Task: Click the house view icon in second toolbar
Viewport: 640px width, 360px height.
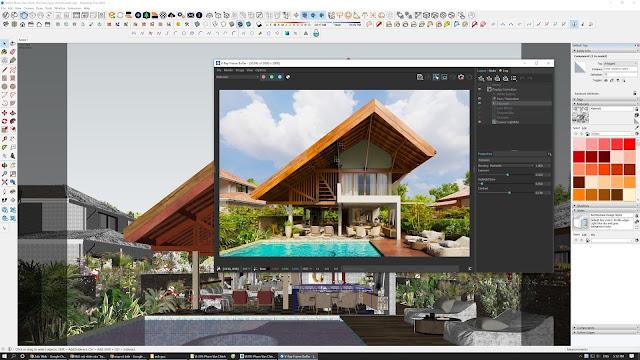Action: click(22, 24)
